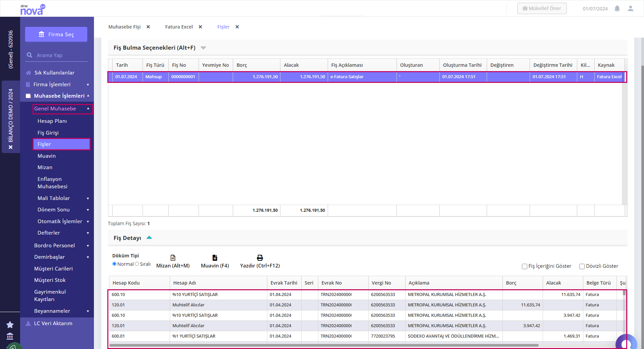Select the SODEXO AVANTAJ detail row

click(366, 336)
